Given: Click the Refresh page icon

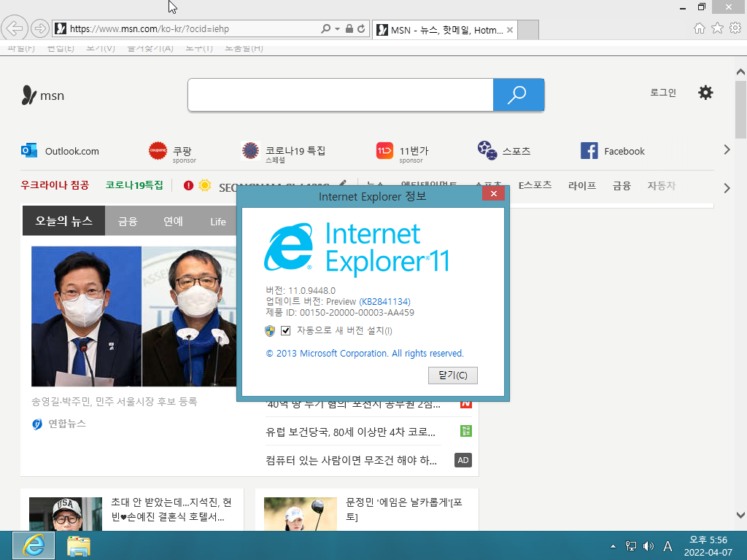Looking at the screenshot, I should point(361,28).
